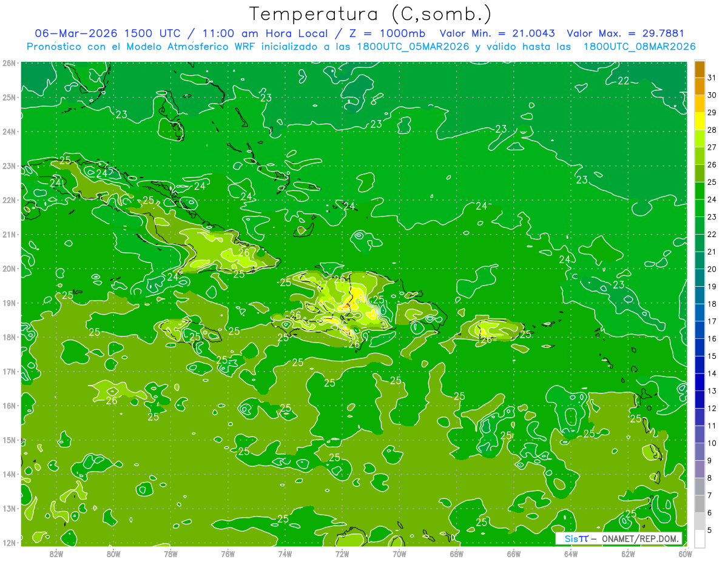This screenshot has width=728, height=562.
Task: Click the 22N latitude axis label
Action: (9, 200)
